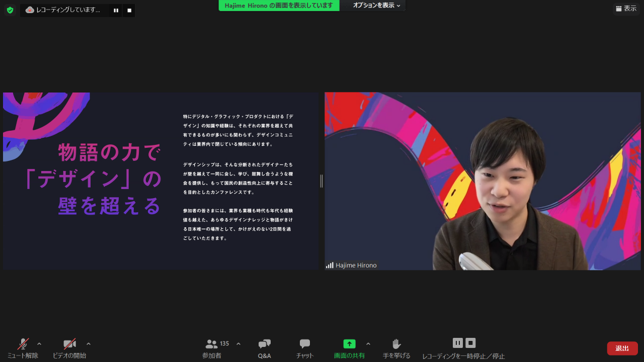Screen dimensions: 644x362
Task: Open the チャット chat panel
Action: (305, 348)
